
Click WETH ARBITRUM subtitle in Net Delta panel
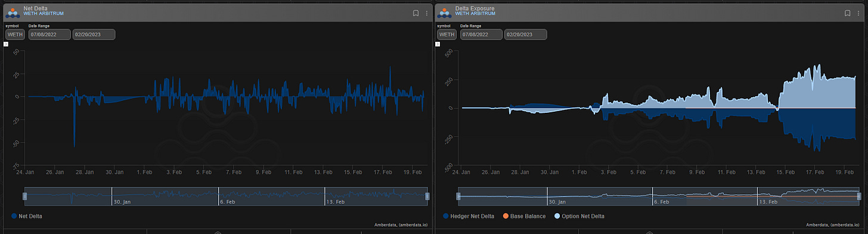(44, 14)
